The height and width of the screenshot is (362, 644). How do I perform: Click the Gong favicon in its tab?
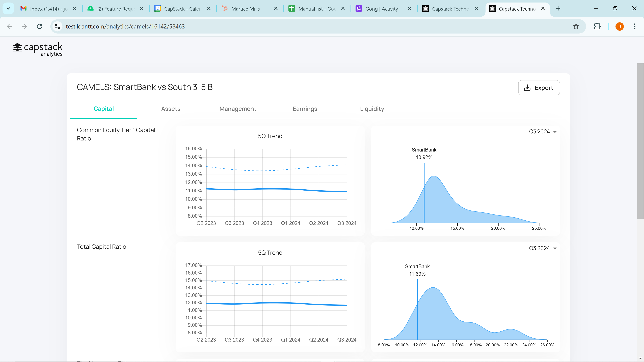tap(359, 9)
